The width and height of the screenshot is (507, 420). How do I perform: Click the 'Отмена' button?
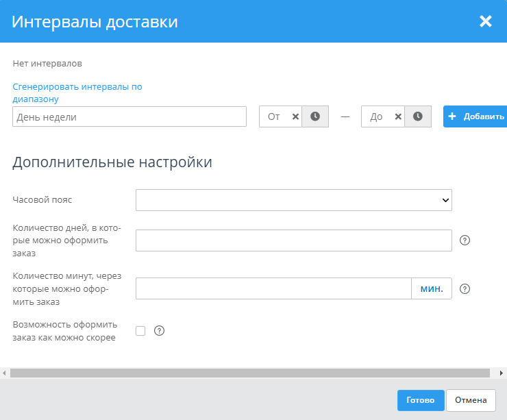click(471, 401)
